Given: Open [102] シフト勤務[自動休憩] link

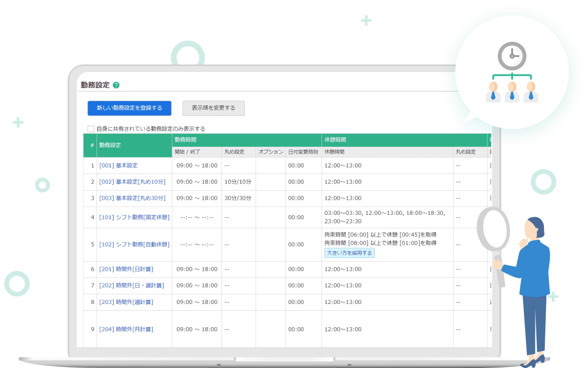Looking at the screenshot, I should (134, 245).
